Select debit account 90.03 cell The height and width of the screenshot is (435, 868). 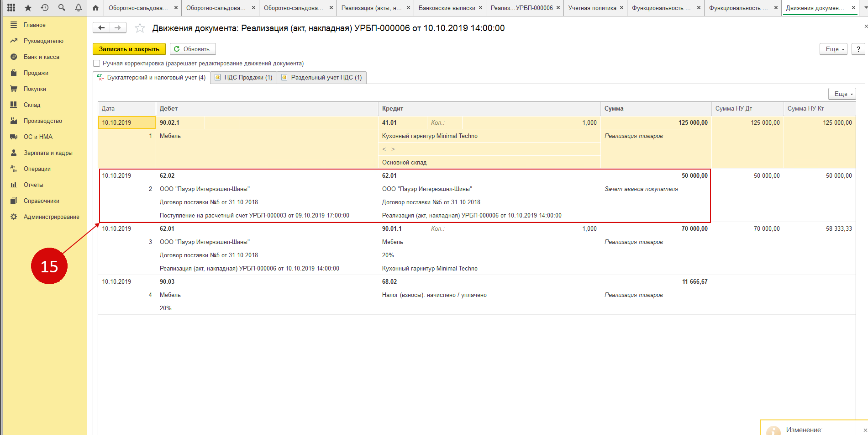coord(167,281)
